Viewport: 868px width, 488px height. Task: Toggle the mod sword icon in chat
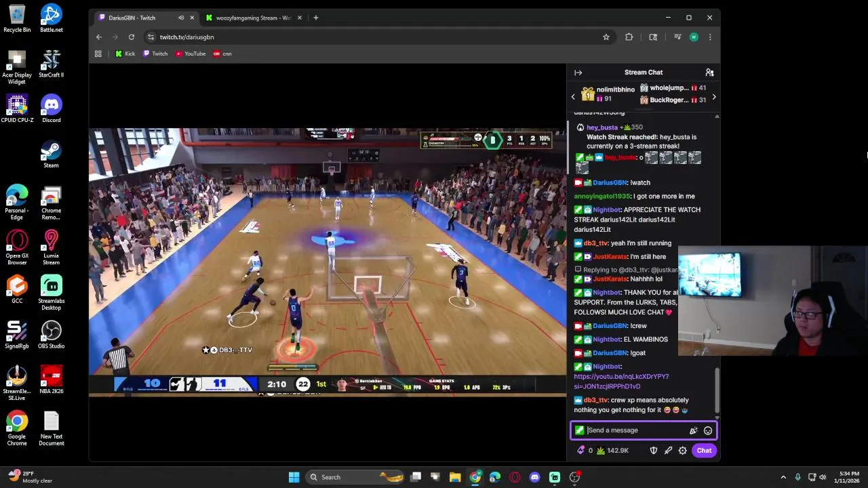pyautogui.click(x=668, y=451)
